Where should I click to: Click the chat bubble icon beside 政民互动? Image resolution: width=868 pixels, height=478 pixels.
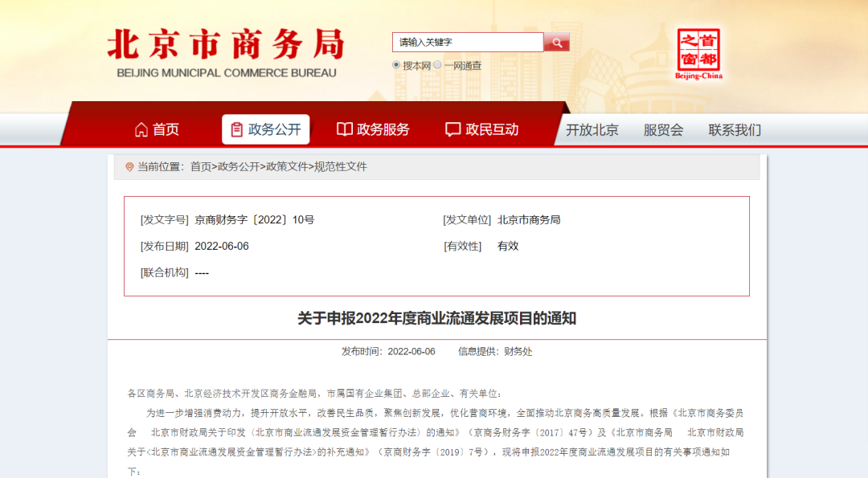coord(452,129)
